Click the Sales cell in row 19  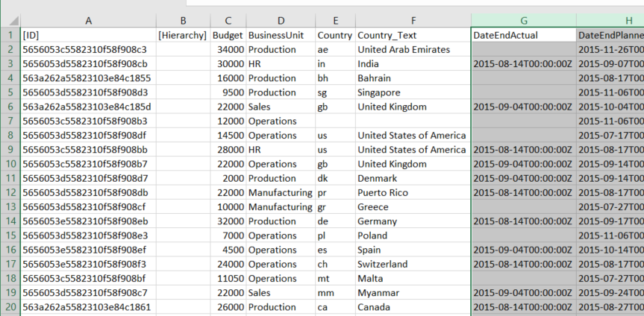coord(280,292)
